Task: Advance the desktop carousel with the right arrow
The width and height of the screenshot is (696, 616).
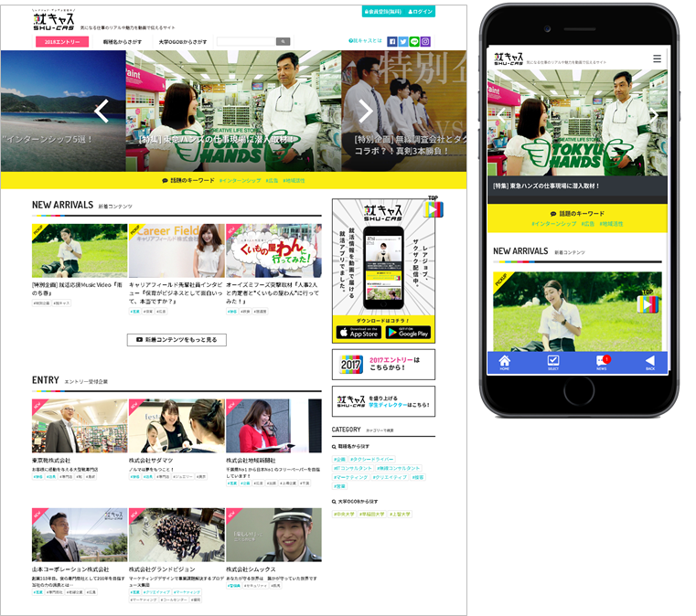Action: (366, 111)
